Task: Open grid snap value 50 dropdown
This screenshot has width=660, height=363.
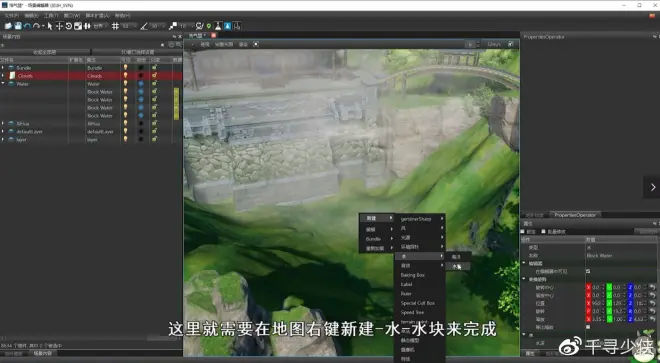Action: [129, 26]
